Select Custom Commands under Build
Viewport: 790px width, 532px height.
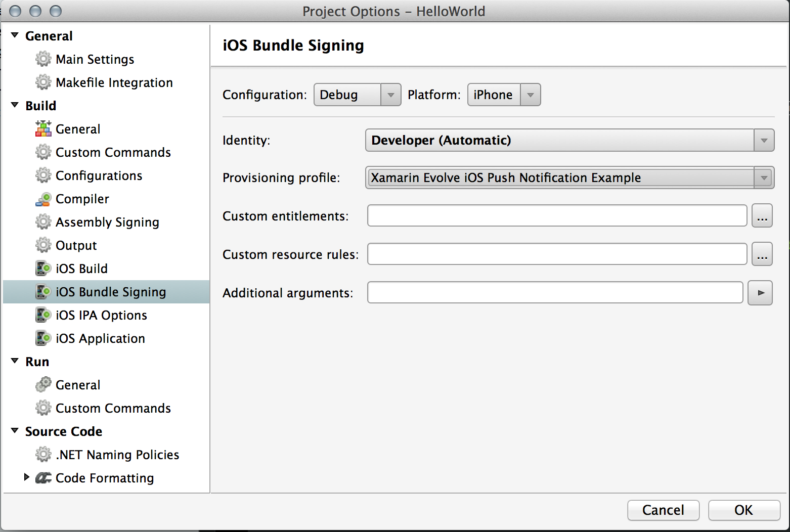click(113, 152)
